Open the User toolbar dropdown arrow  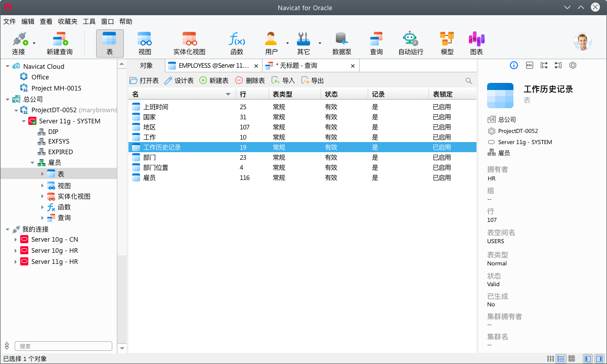point(287,43)
